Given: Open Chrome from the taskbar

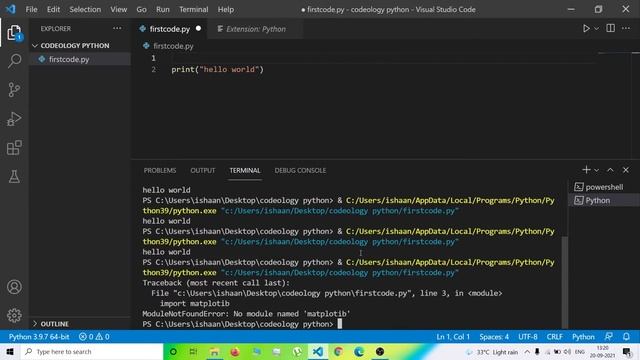Looking at the screenshot, I should pos(338,351).
